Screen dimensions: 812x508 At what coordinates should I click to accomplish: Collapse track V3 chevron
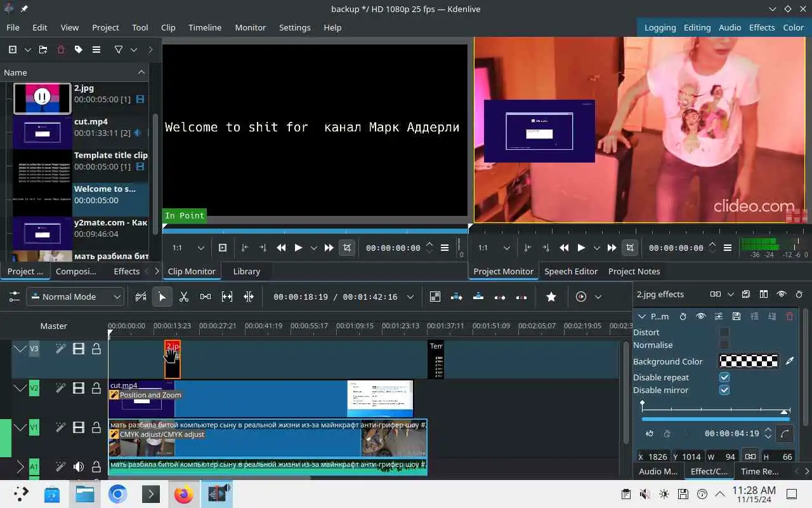(x=20, y=349)
